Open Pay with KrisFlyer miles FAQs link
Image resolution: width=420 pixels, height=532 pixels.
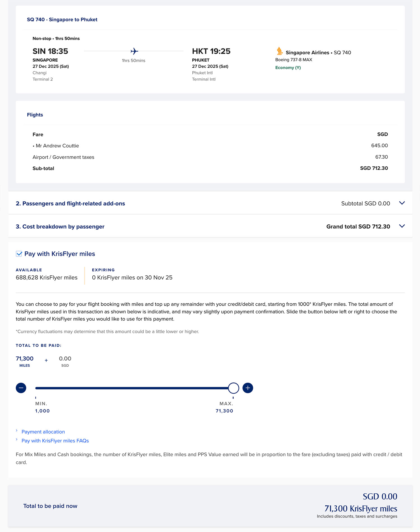tap(55, 441)
